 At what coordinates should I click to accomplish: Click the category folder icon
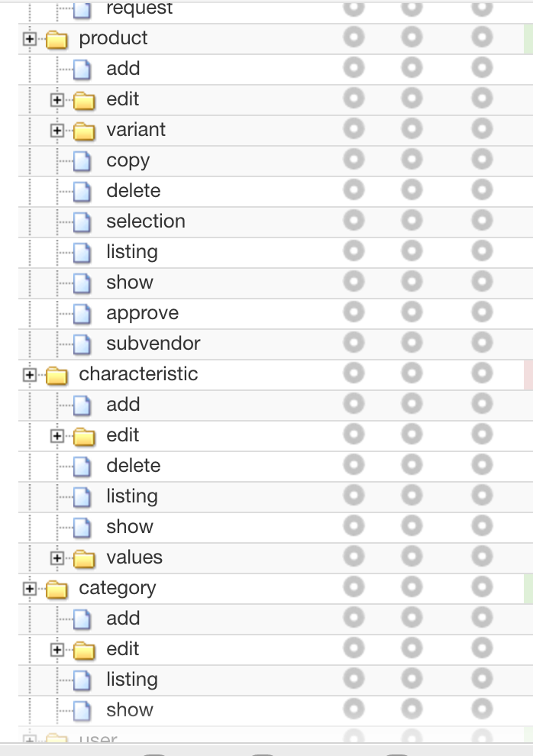(x=57, y=589)
